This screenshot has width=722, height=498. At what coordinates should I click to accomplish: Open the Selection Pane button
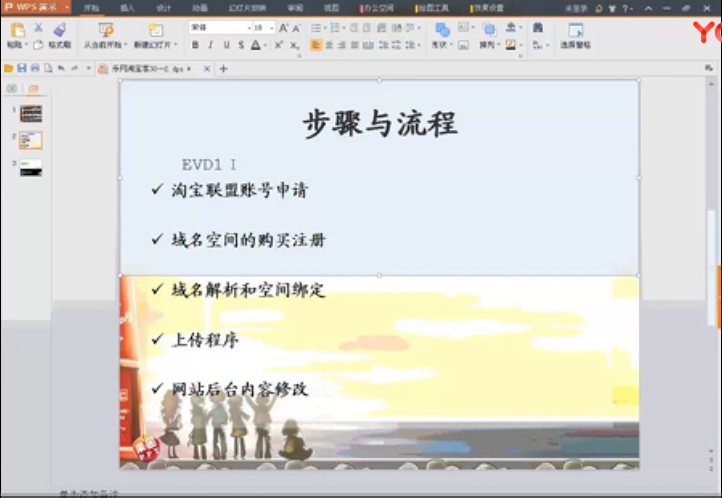pyautogui.click(x=576, y=35)
